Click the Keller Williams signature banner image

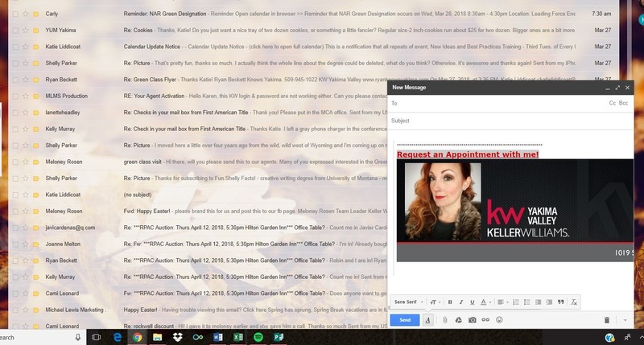pyautogui.click(x=515, y=210)
